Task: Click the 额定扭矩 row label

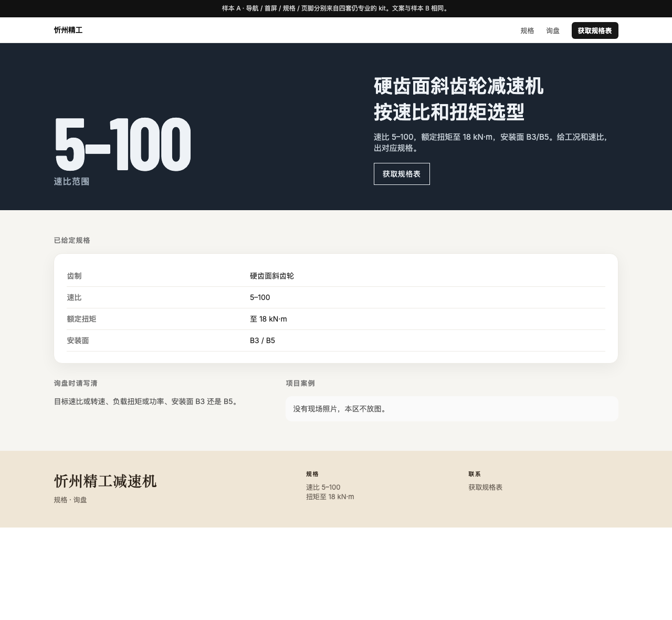Action: click(x=81, y=319)
